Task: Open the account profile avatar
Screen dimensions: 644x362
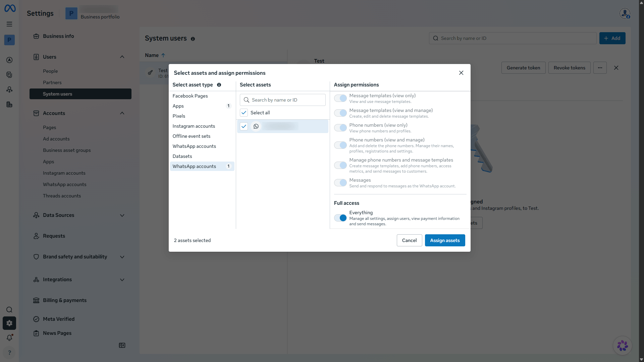Action: coord(625,13)
